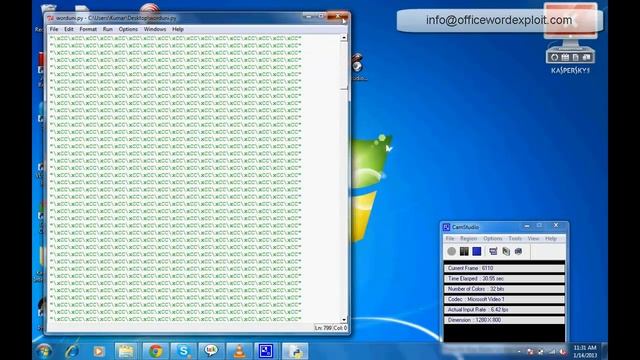This screenshot has height=360, width=640.
Task: Open the CamStudio File menu
Action: (x=450, y=238)
